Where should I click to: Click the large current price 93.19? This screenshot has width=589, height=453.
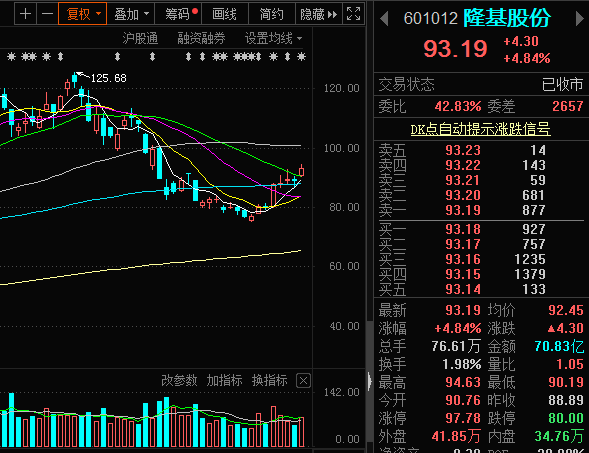click(x=455, y=49)
